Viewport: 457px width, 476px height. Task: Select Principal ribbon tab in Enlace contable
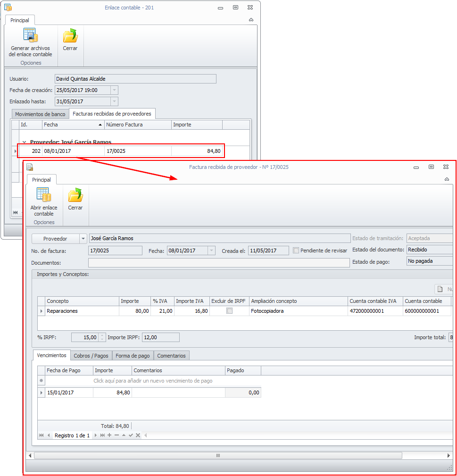click(20, 20)
